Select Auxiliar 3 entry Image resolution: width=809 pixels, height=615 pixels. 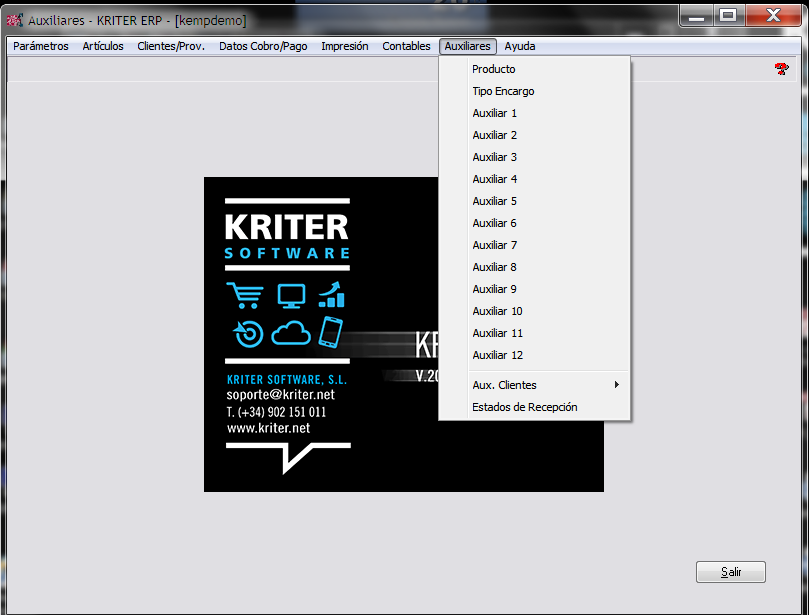point(535,157)
